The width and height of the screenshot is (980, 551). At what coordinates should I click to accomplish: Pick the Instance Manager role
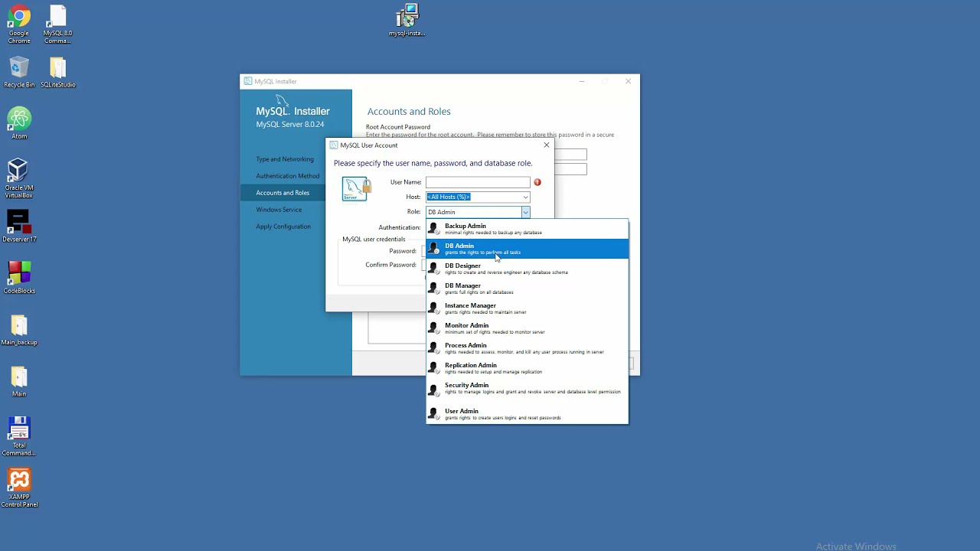pyautogui.click(x=527, y=308)
